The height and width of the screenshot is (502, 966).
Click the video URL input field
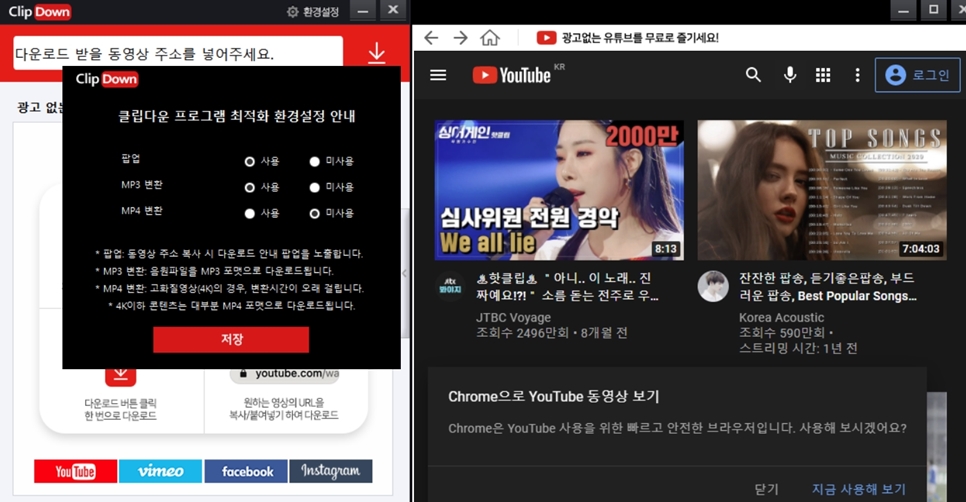178,52
